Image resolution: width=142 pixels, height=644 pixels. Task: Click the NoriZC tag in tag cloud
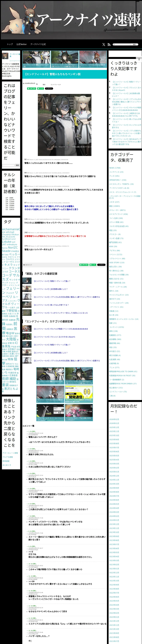(x=13, y=248)
